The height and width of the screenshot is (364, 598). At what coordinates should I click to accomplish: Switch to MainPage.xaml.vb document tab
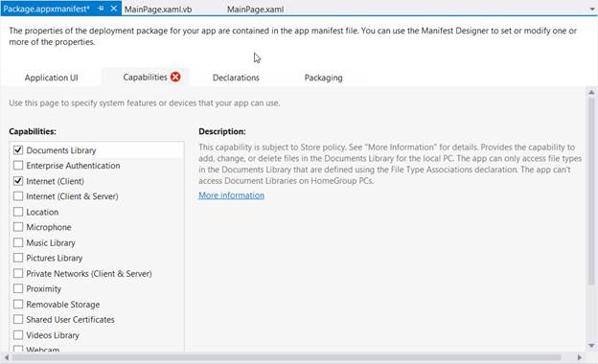(x=158, y=10)
